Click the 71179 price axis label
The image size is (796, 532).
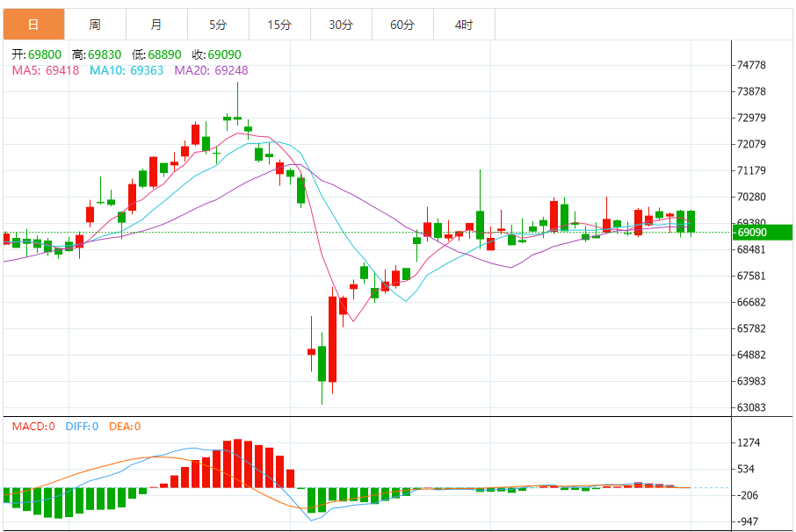751,170
